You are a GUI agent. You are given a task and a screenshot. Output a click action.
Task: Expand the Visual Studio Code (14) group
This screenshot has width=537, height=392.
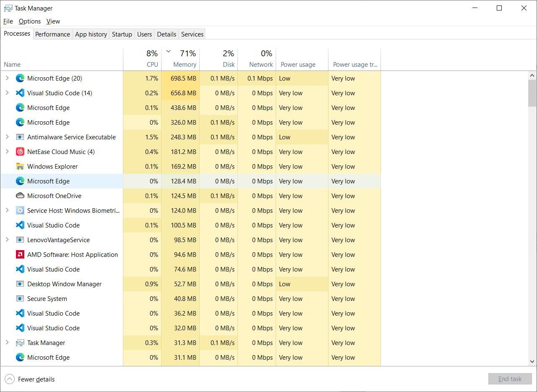[7, 93]
